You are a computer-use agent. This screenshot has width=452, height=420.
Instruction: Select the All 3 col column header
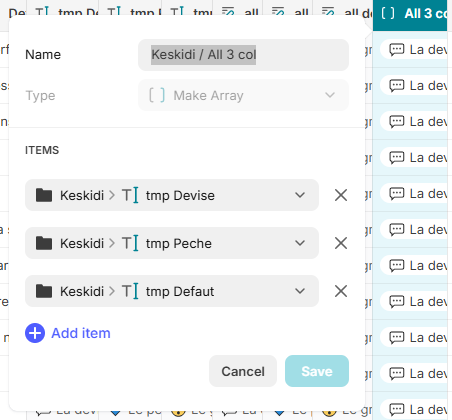[x=410, y=14]
